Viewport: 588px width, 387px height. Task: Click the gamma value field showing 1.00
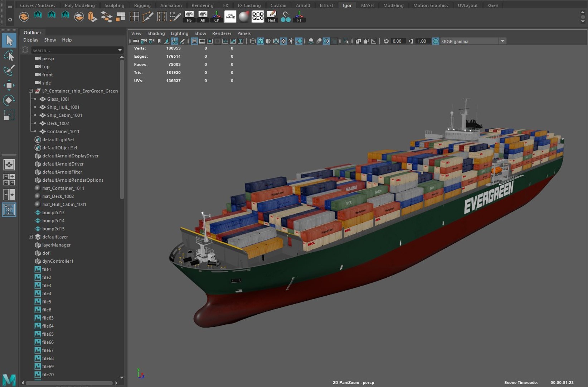(x=422, y=41)
